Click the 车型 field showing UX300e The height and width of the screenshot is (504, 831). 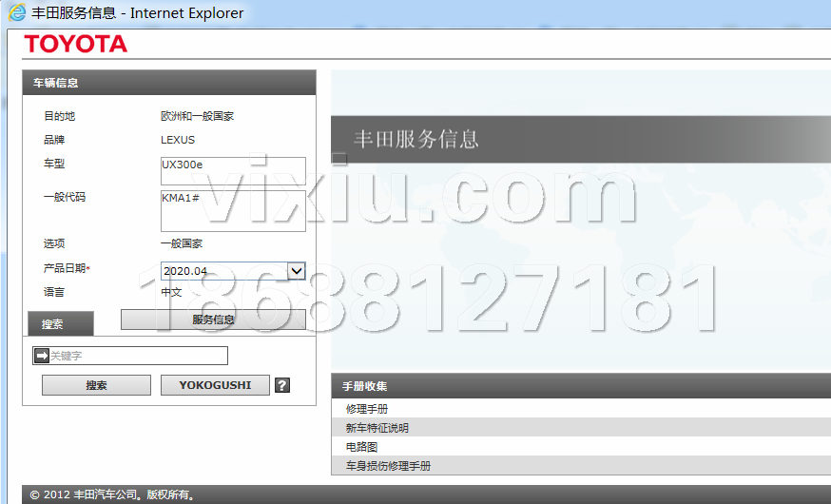pos(233,170)
